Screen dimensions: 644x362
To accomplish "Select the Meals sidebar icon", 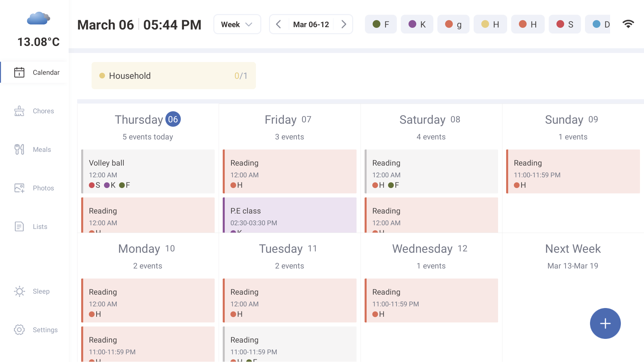I will (x=19, y=149).
